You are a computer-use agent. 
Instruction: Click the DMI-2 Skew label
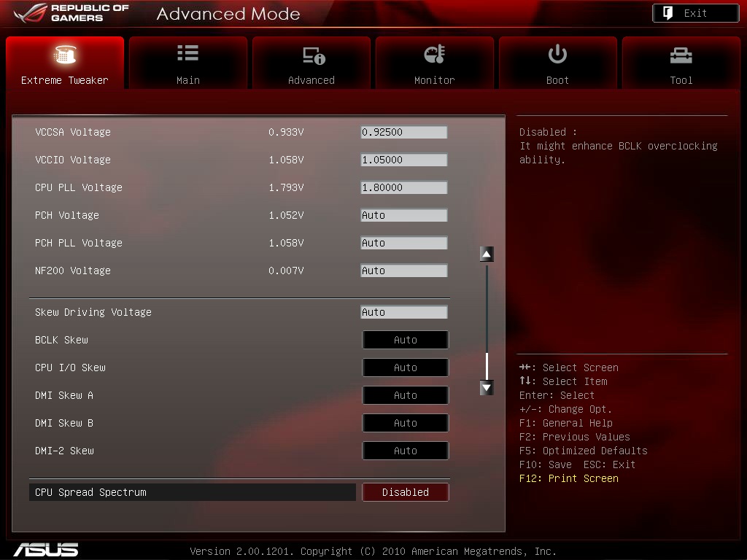click(64, 451)
